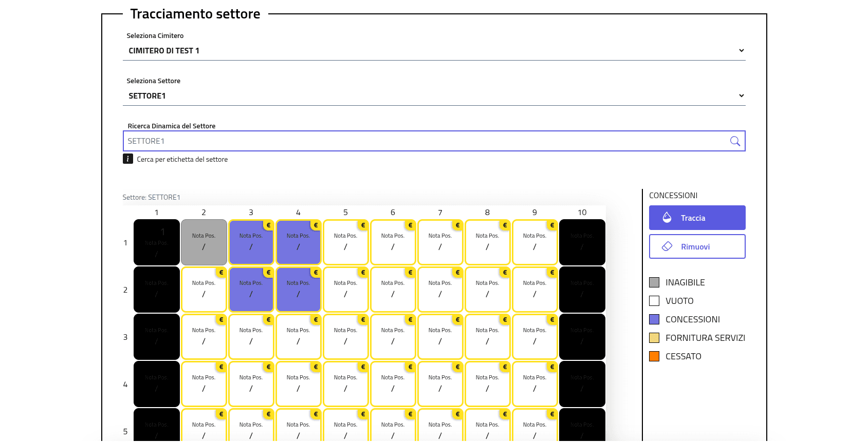Click euro badge on cell row 2 column 6

410,272
